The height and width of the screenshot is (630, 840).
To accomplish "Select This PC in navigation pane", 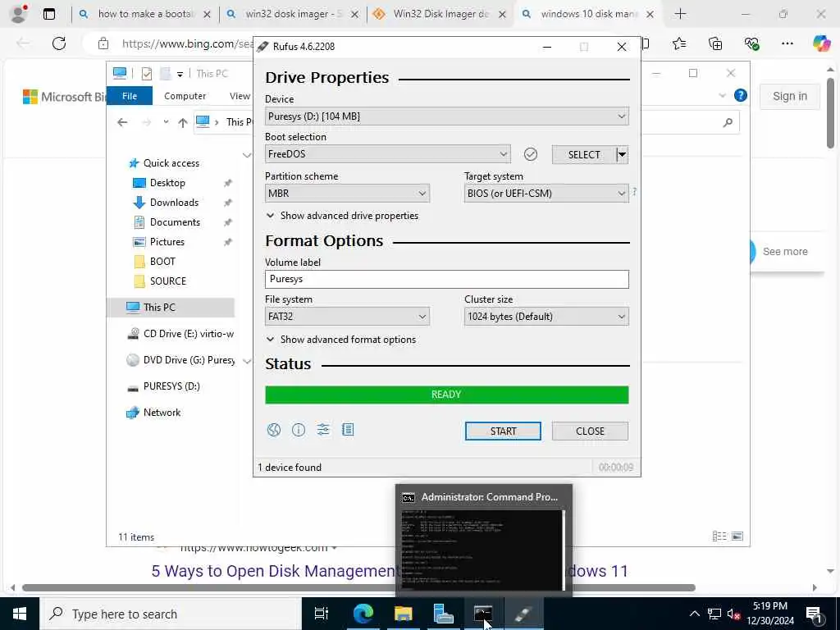I will 171,308.
